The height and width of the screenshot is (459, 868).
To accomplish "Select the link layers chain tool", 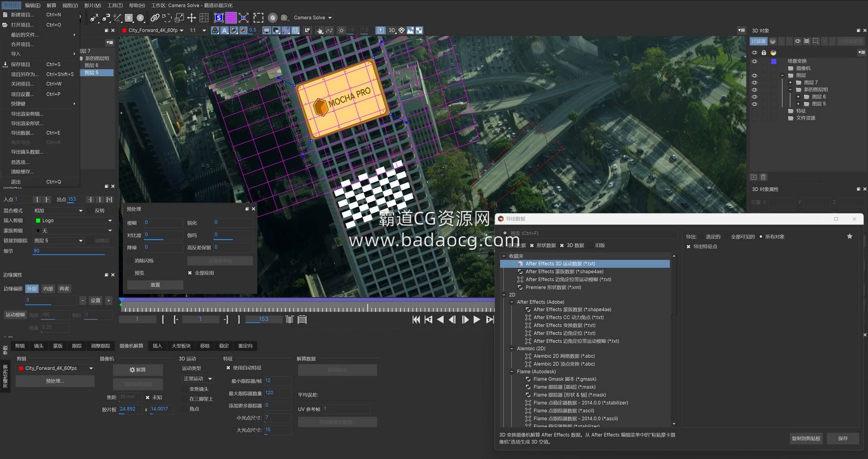I will (x=155, y=18).
